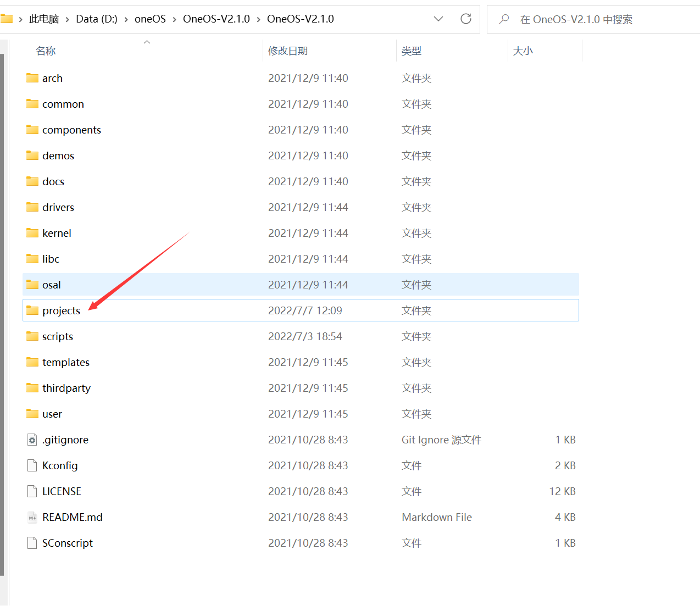Click the Git Ignore 源文件 type cell
Image resolution: width=700 pixels, height=611 pixels.
point(441,440)
